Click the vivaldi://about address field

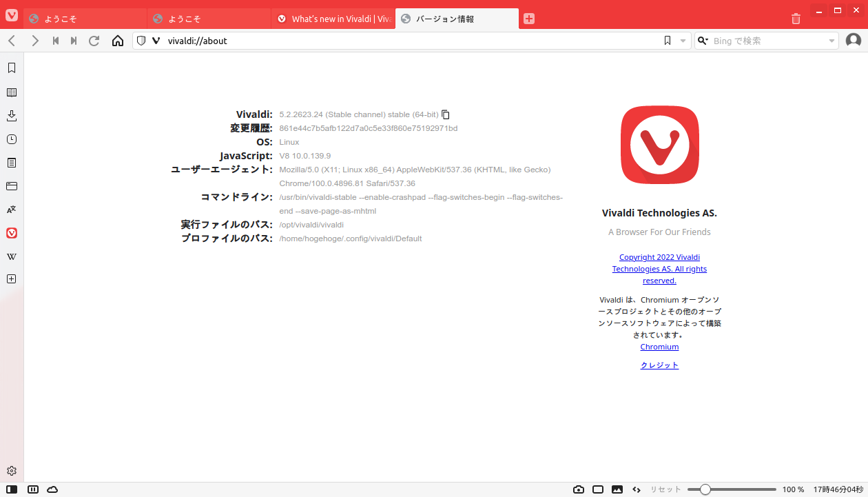[411, 41]
